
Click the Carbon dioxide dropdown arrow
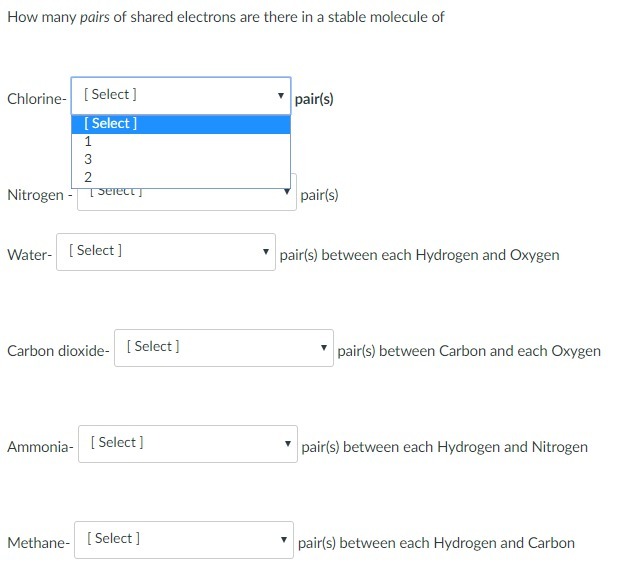pyautogui.click(x=324, y=348)
